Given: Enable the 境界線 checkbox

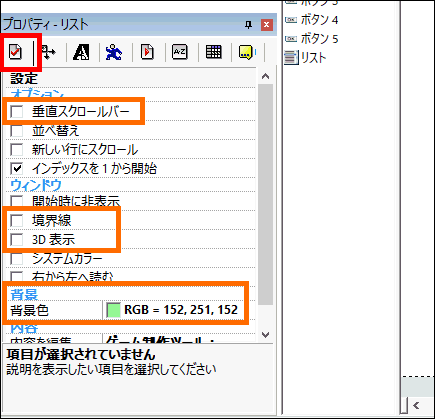Looking at the screenshot, I should click(x=17, y=221).
